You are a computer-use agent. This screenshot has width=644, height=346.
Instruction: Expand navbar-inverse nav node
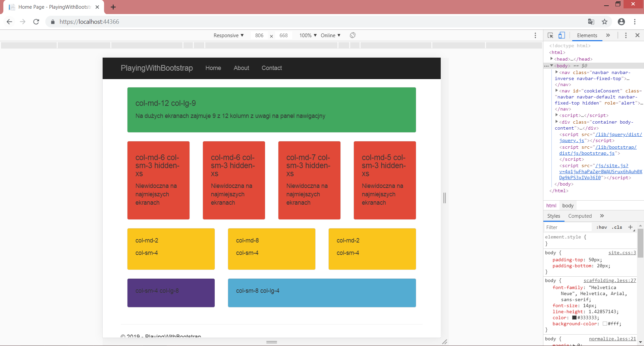coord(556,72)
